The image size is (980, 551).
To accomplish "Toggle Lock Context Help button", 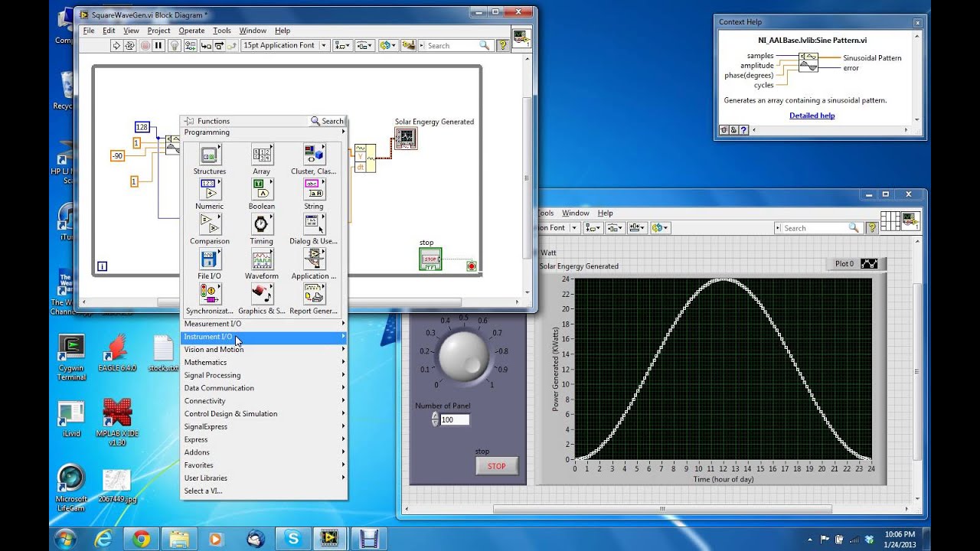I will click(x=733, y=130).
